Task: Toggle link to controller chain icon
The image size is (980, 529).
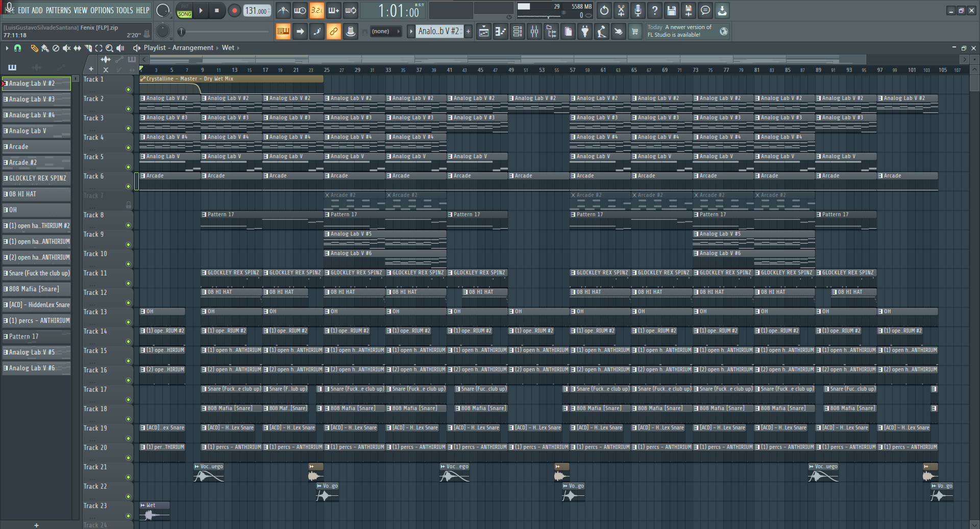Action: tap(333, 32)
